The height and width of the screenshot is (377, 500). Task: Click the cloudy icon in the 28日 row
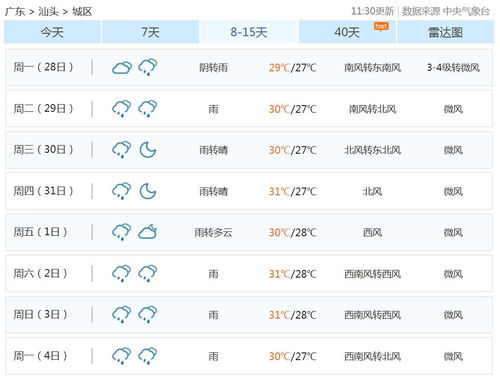click(x=122, y=68)
